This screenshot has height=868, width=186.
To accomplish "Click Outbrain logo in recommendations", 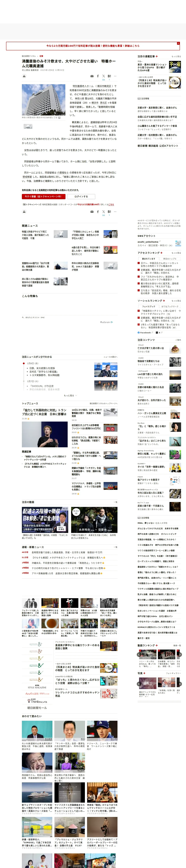I will coord(106,322).
